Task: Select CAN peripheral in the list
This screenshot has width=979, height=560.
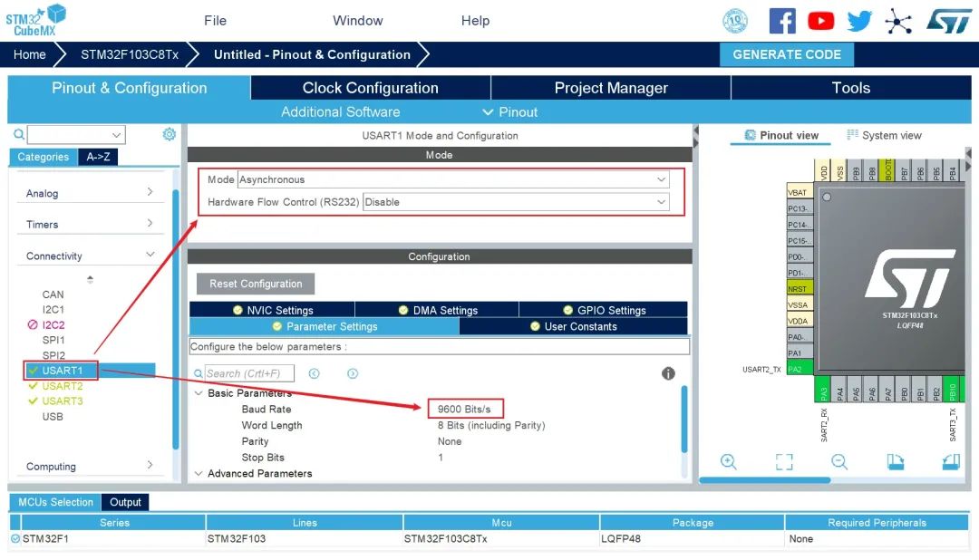Action: click(x=53, y=294)
